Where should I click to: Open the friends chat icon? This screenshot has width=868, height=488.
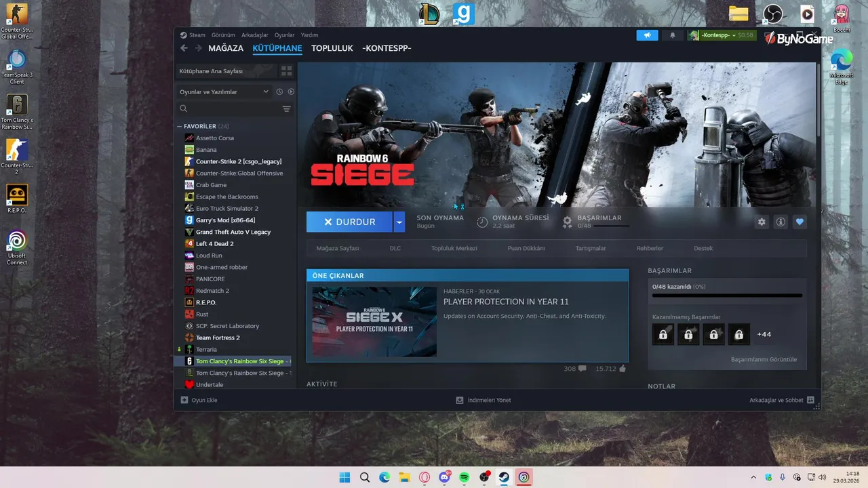point(810,400)
